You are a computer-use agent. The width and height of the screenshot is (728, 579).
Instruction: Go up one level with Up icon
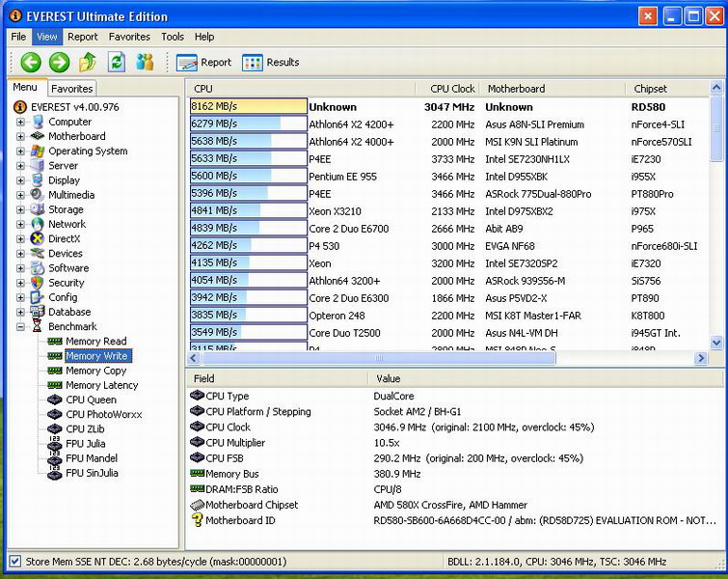tap(88, 62)
